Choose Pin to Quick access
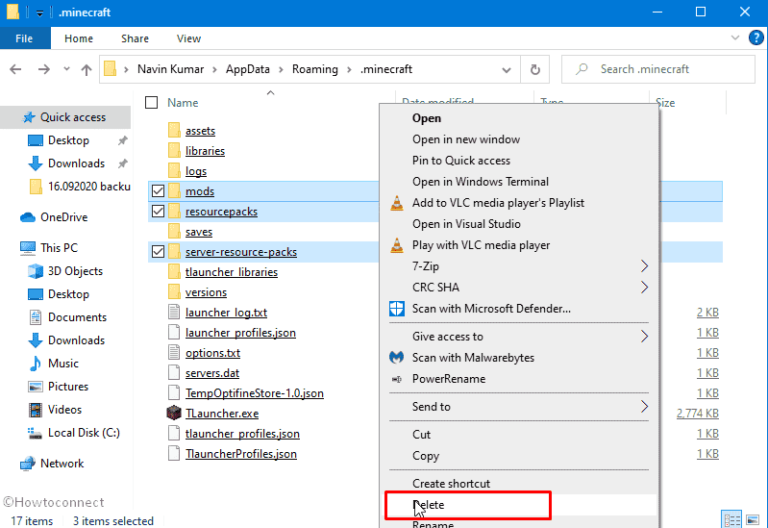The height and width of the screenshot is (528, 768). pos(461,161)
